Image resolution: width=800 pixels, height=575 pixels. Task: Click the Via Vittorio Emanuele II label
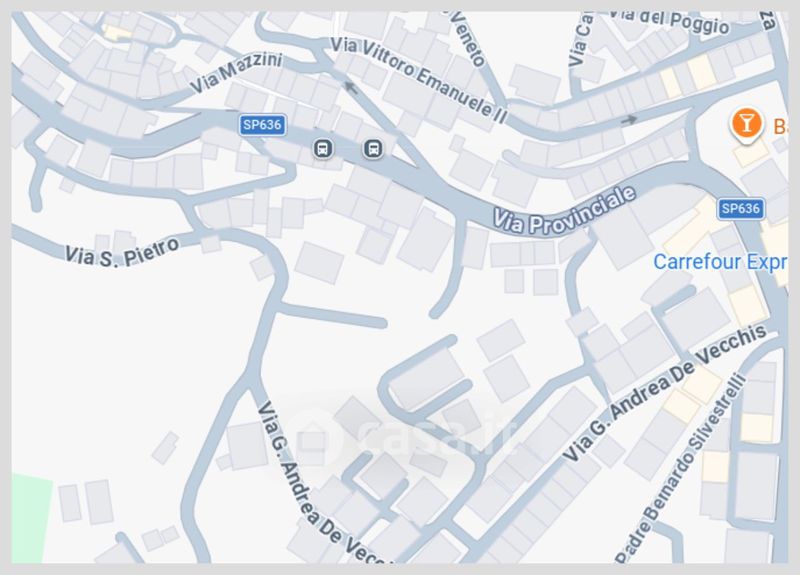coord(419,80)
